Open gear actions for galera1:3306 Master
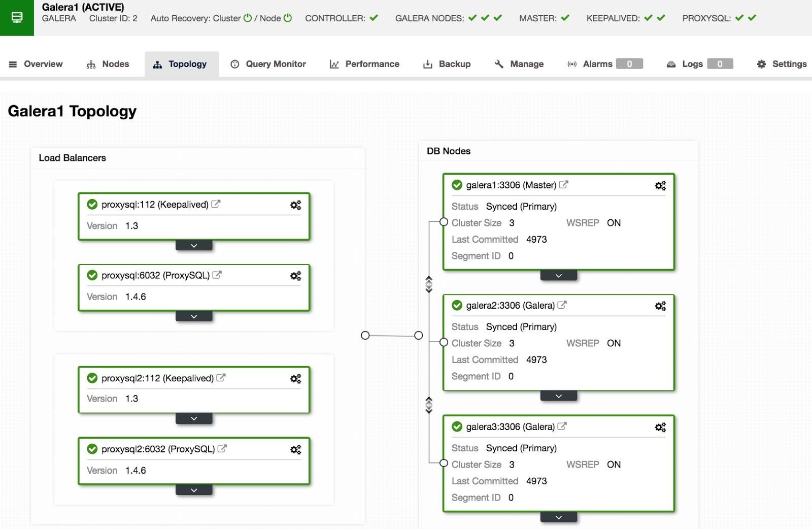 660,186
